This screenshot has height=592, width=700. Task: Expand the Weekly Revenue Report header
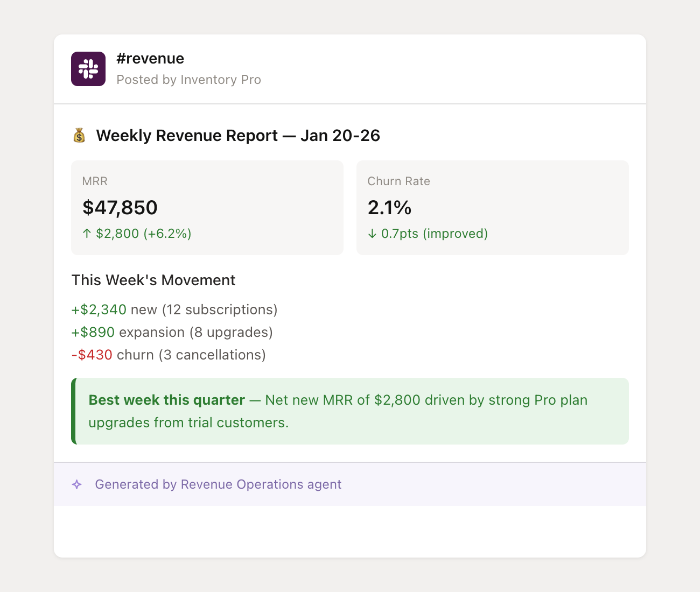click(237, 135)
